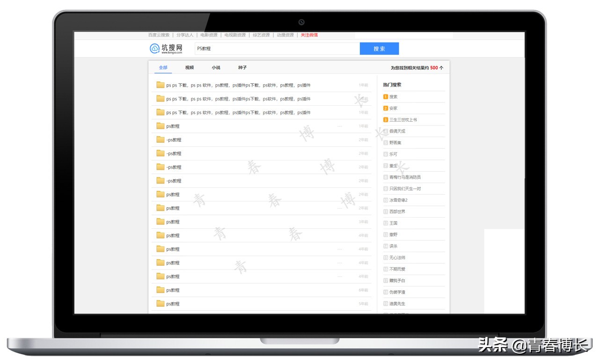
Task: Click orange rank 3 badge beside 三生三世枕上书
Action: point(386,120)
